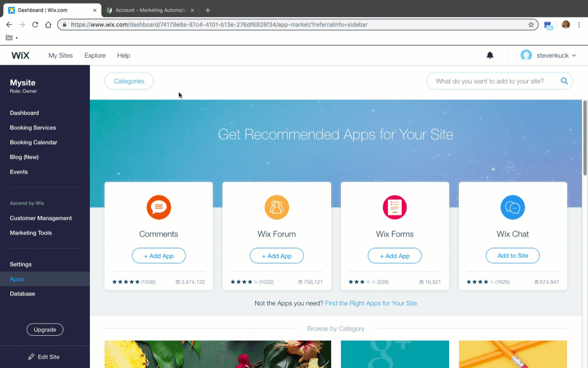This screenshot has width=588, height=368.
Task: Open Settings in the sidebar
Action: pyautogui.click(x=20, y=265)
